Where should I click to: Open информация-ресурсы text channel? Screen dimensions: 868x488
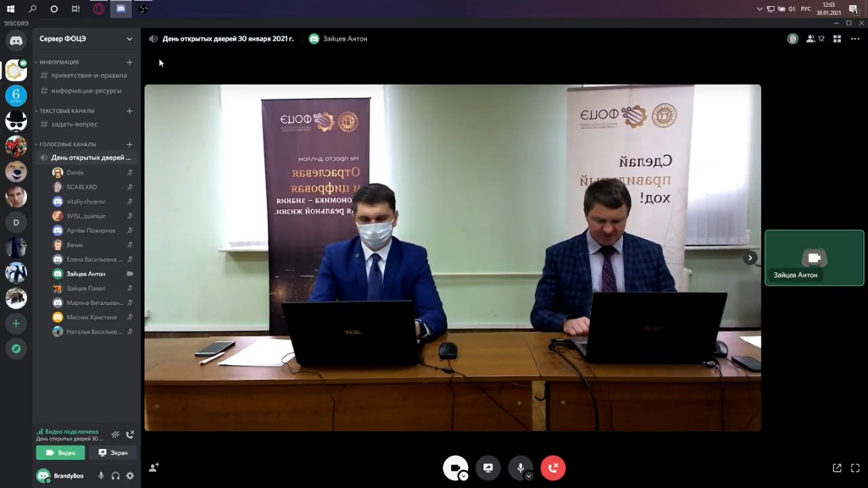[x=86, y=91]
